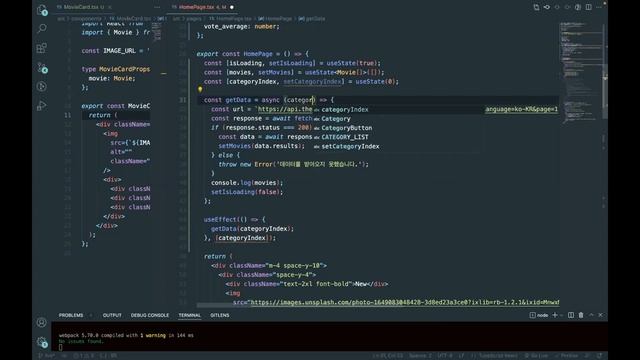Image resolution: width=640 pixels, height=360 pixels.
Task: Click 'IMAGE_URL' constant in left editor
Action: click(x=119, y=51)
